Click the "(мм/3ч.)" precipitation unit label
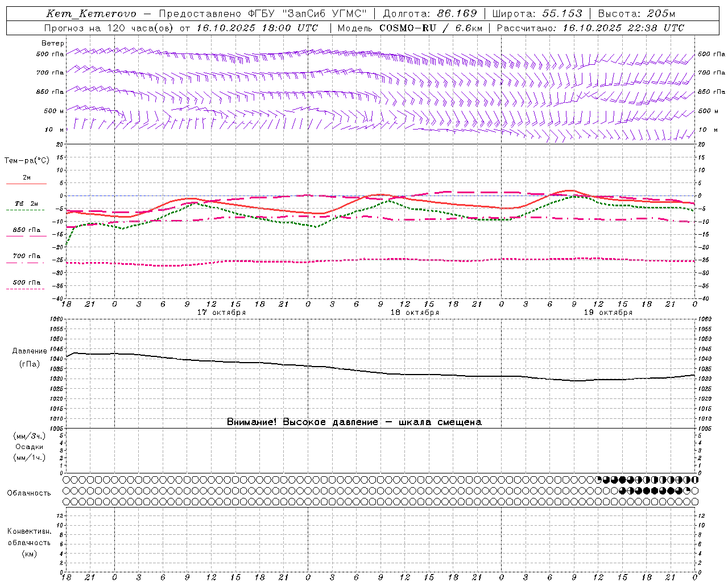This screenshot has height=582, width=728. (30, 436)
